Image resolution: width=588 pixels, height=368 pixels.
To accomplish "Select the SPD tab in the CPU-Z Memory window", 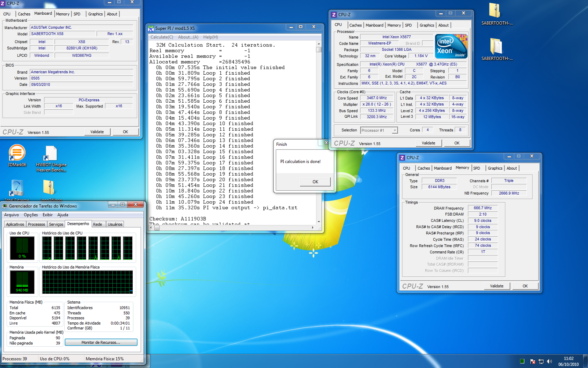I will [477, 168].
